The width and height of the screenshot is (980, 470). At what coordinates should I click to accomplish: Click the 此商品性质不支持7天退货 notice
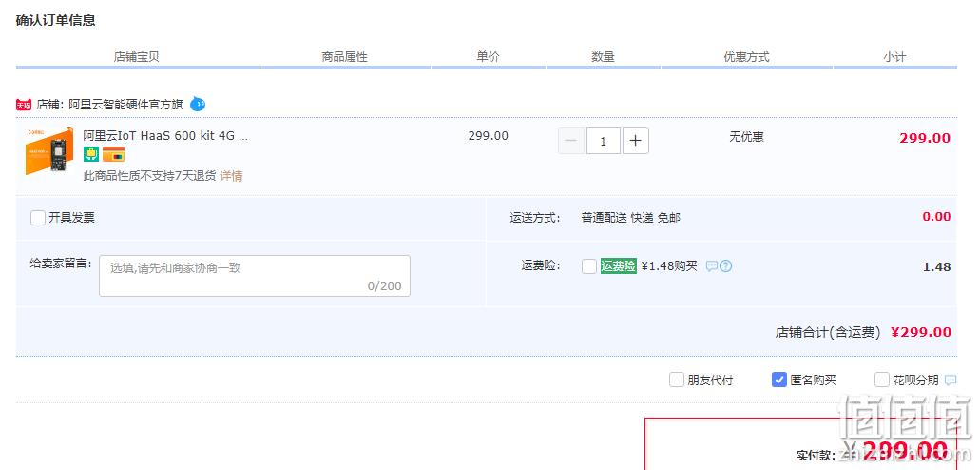(x=150, y=176)
